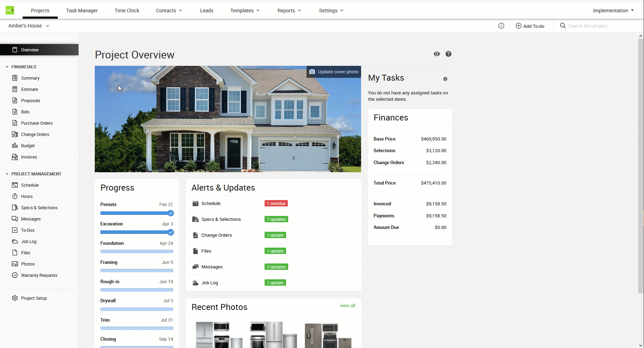This screenshot has height=348, width=644.
Task: Toggle the eye visibility icon on overview
Action: tap(436, 54)
